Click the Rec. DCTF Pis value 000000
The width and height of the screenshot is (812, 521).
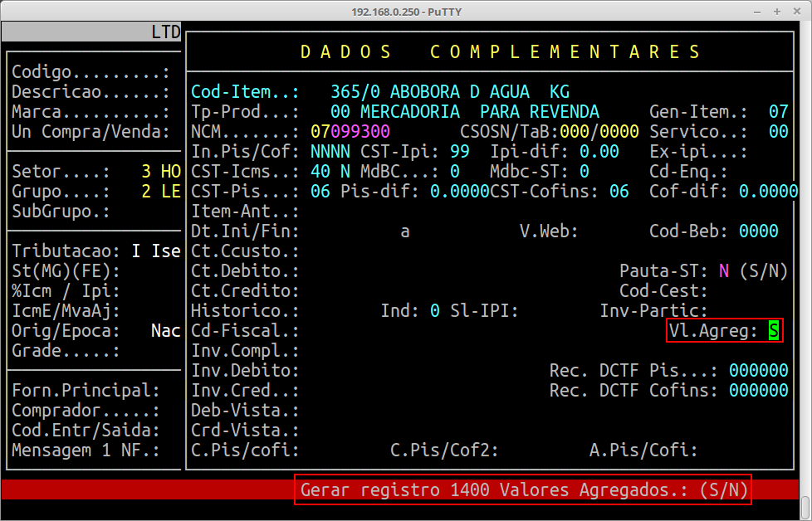click(x=758, y=371)
